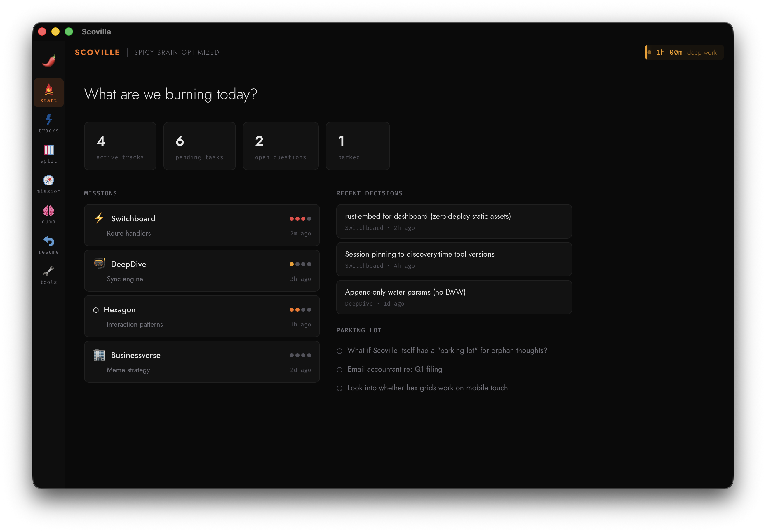Click the 1h 00m deep work timer
The image size is (766, 532).
coord(684,52)
